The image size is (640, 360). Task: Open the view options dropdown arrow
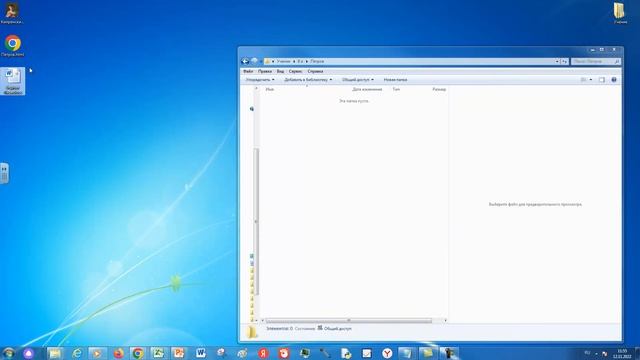[x=591, y=80]
